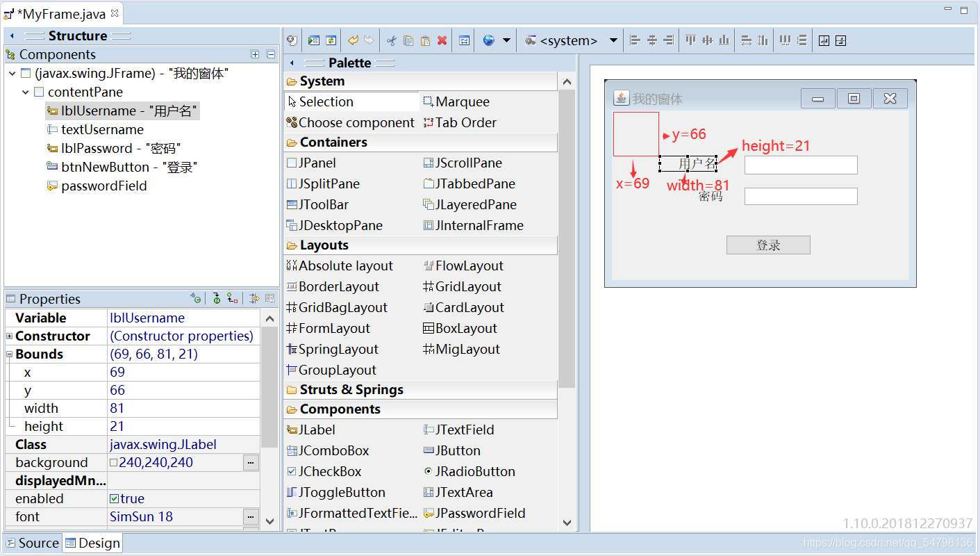Click the align bottom edges icon
980x556 pixels.
coord(724,41)
